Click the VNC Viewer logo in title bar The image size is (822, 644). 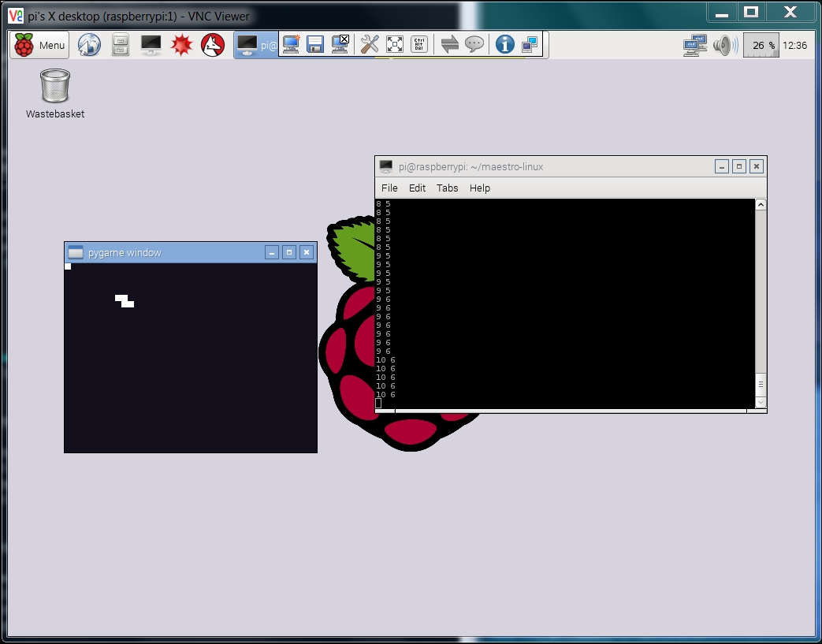(x=16, y=15)
